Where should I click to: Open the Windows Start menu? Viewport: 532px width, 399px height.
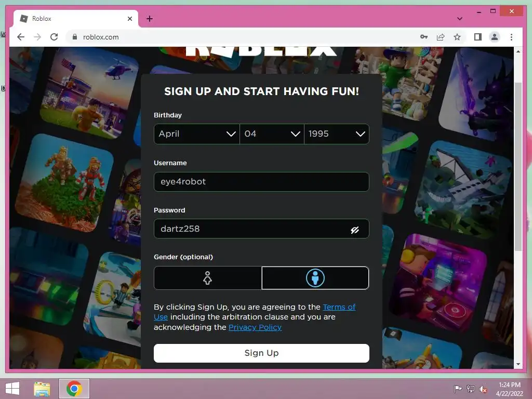12,389
